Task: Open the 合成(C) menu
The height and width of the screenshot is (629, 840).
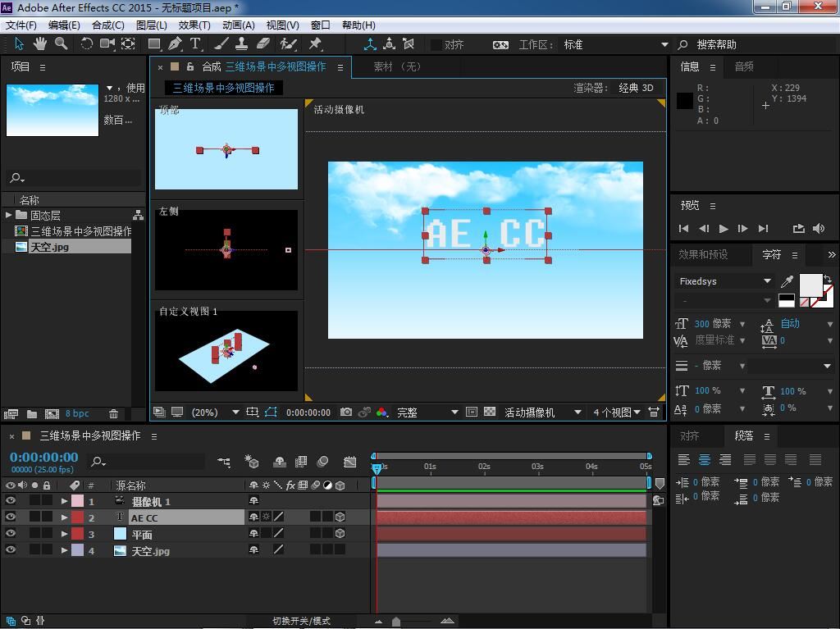Action: (x=107, y=25)
